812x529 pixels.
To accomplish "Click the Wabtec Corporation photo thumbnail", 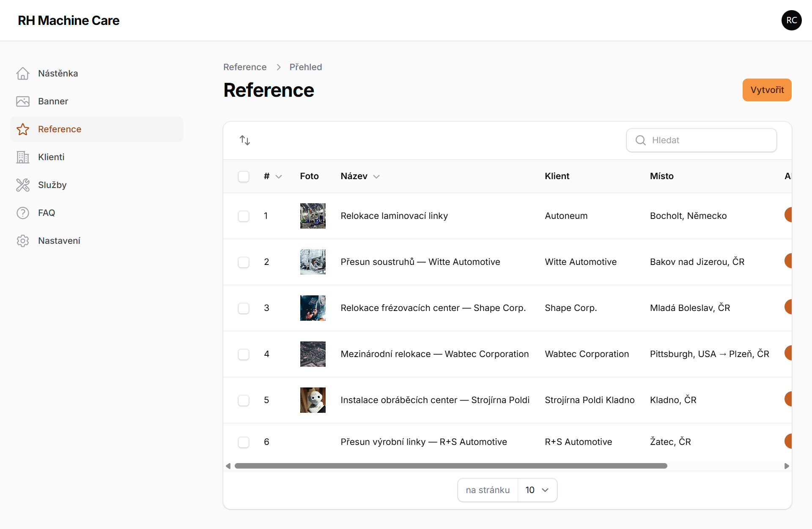I will tap(313, 354).
